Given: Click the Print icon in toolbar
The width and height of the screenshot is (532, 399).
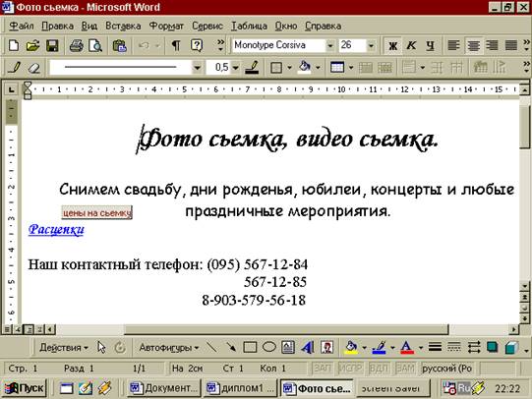Looking at the screenshot, I should tap(76, 45).
